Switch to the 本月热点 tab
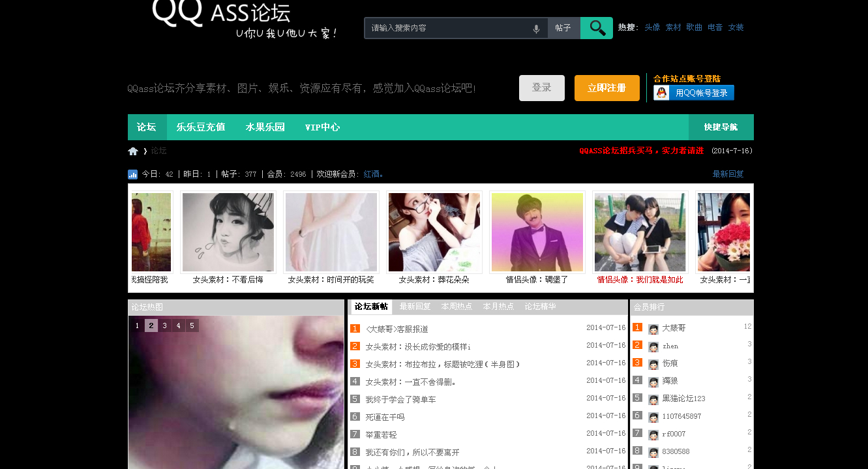Screen dimensions: 868x469 click(498, 307)
